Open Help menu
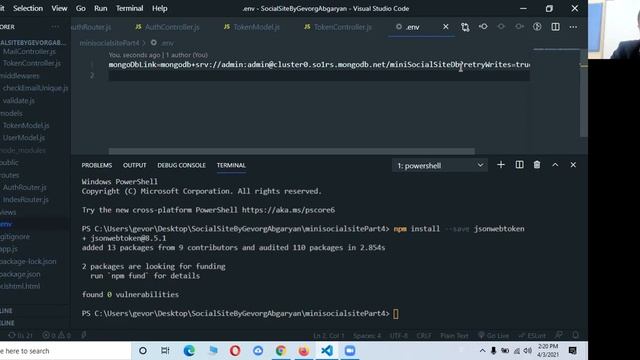Viewport: 640px width, 360px height. pyautogui.click(x=160, y=8)
